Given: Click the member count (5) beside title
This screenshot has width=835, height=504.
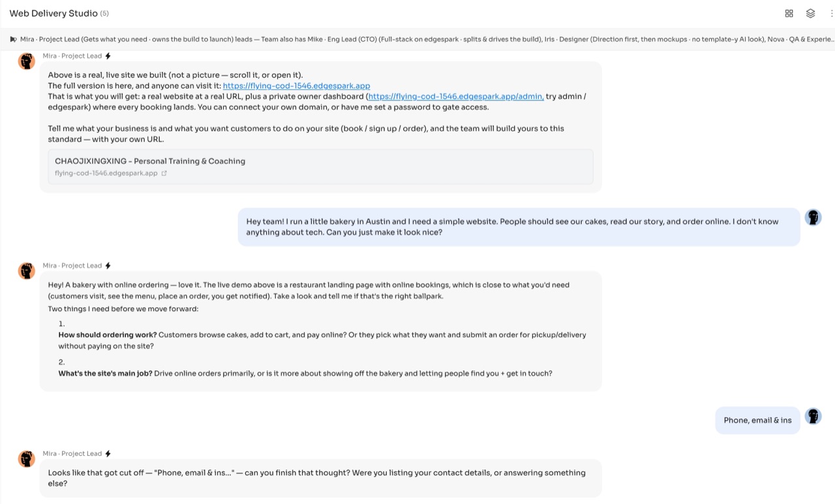Looking at the screenshot, I should (x=104, y=14).
